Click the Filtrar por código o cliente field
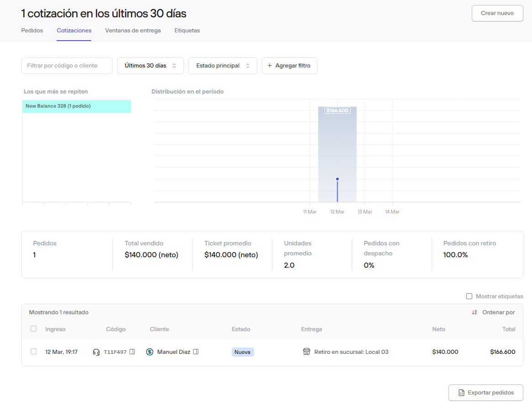Viewport: 532px width, 410px height. [67, 66]
